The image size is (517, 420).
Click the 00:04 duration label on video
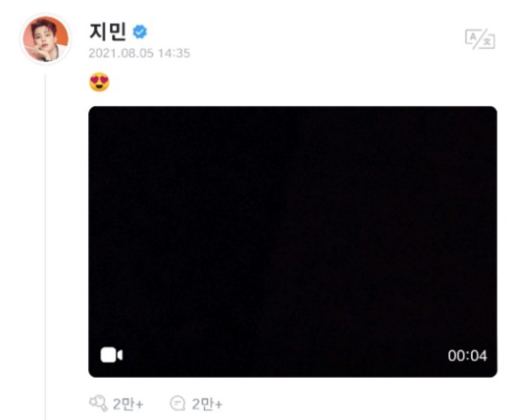pos(467,356)
